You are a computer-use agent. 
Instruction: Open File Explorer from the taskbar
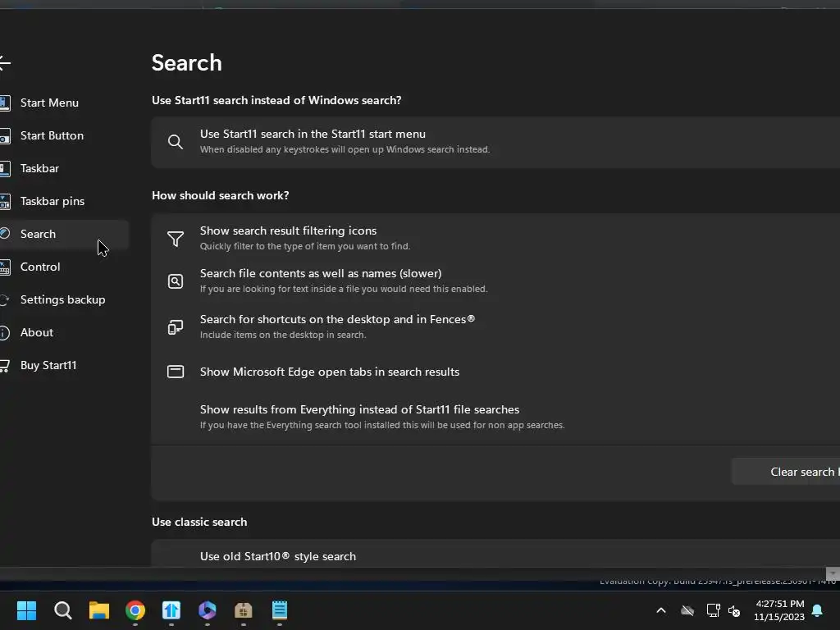tap(99, 610)
